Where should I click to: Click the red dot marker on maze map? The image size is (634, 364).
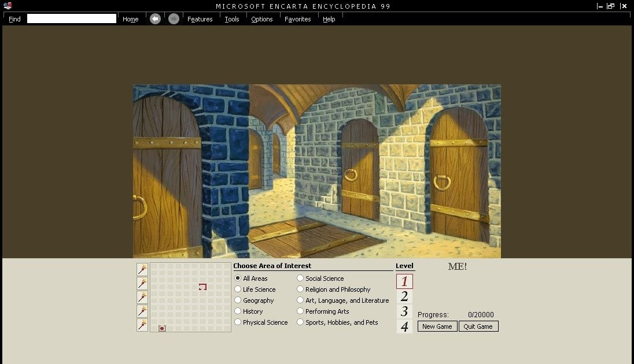(x=162, y=328)
